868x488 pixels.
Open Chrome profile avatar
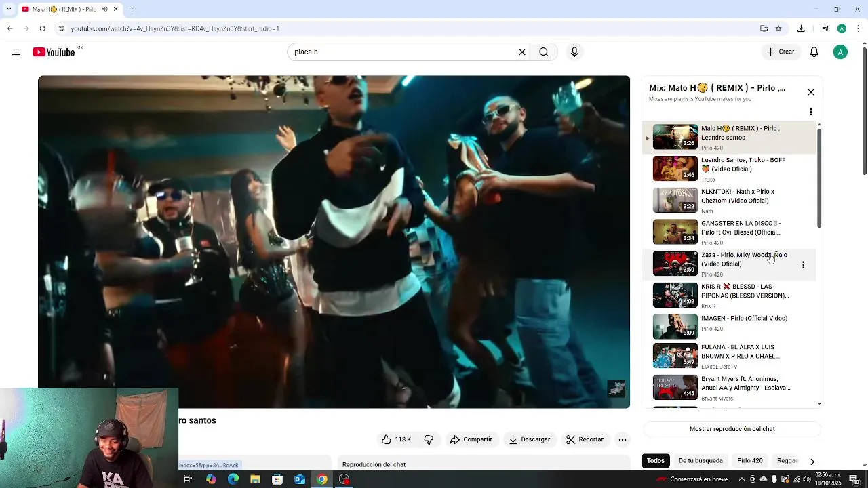842,28
